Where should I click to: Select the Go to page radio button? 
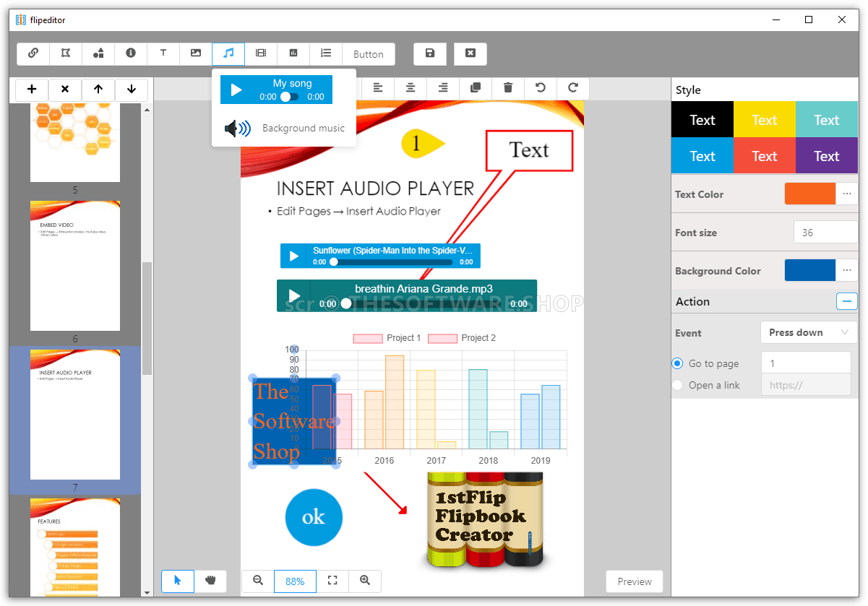coord(677,363)
